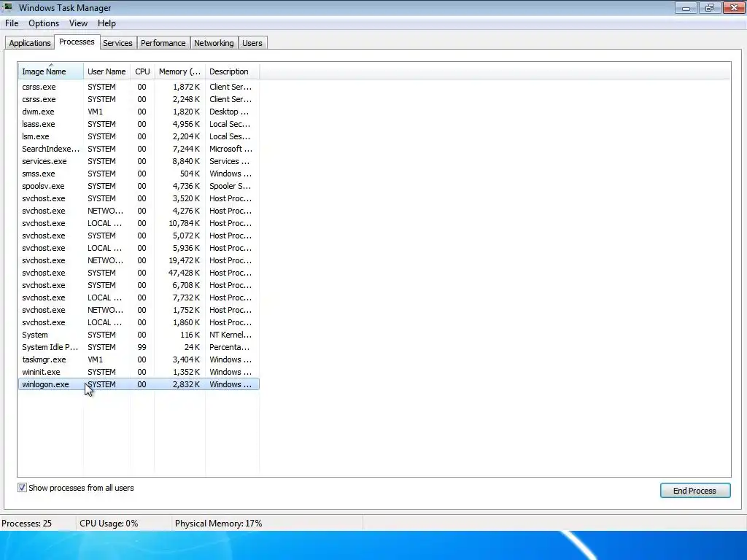
Task: Select svchost.exe using 19,472 K memory
Action: coord(139,260)
